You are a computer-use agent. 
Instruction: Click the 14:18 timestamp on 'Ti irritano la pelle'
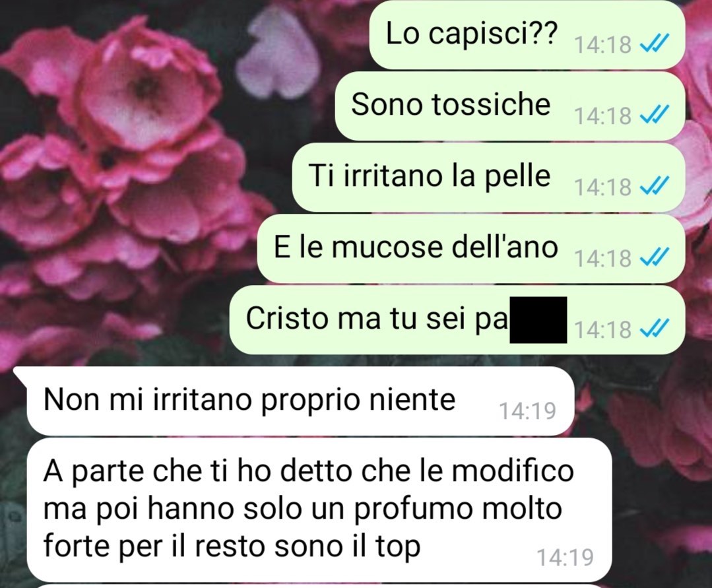click(603, 187)
